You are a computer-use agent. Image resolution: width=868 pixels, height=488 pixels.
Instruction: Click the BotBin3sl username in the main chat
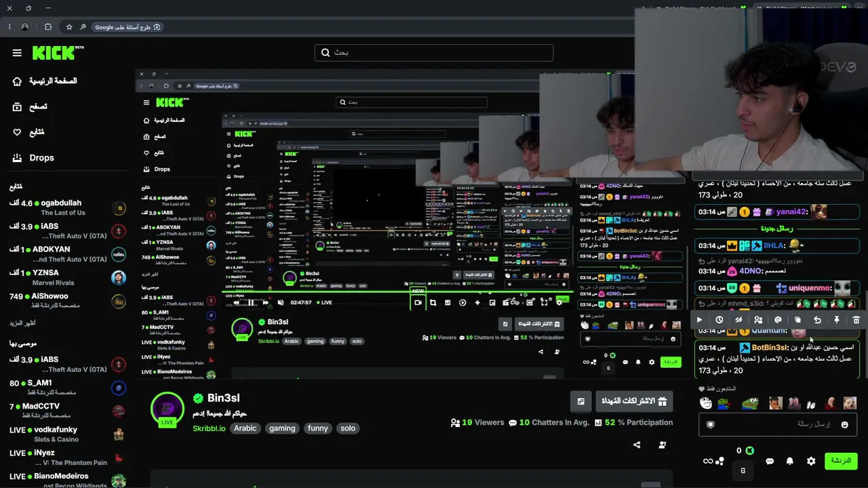click(770, 348)
